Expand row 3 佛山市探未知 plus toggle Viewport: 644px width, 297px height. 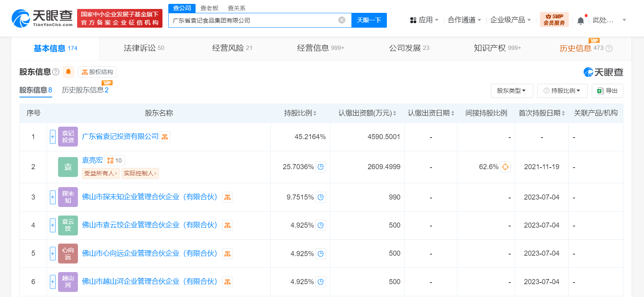pos(53,197)
